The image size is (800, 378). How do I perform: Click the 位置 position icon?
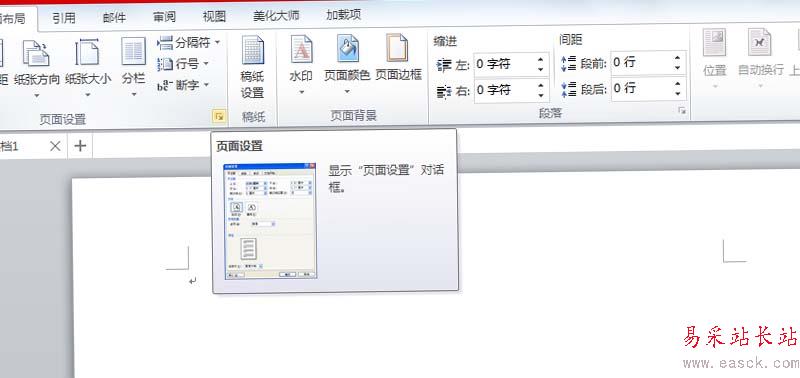point(714,42)
